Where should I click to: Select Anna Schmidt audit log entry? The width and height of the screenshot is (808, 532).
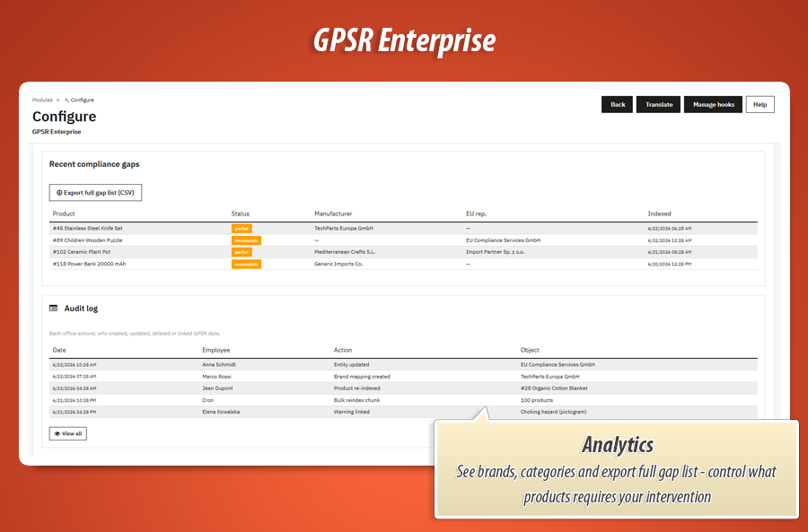tap(403, 364)
